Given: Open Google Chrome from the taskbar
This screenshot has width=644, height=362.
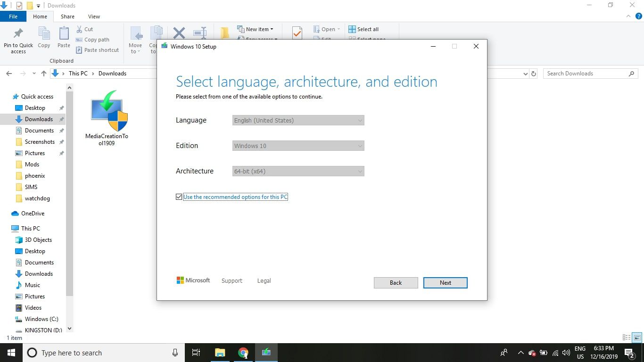Looking at the screenshot, I should coord(243,353).
